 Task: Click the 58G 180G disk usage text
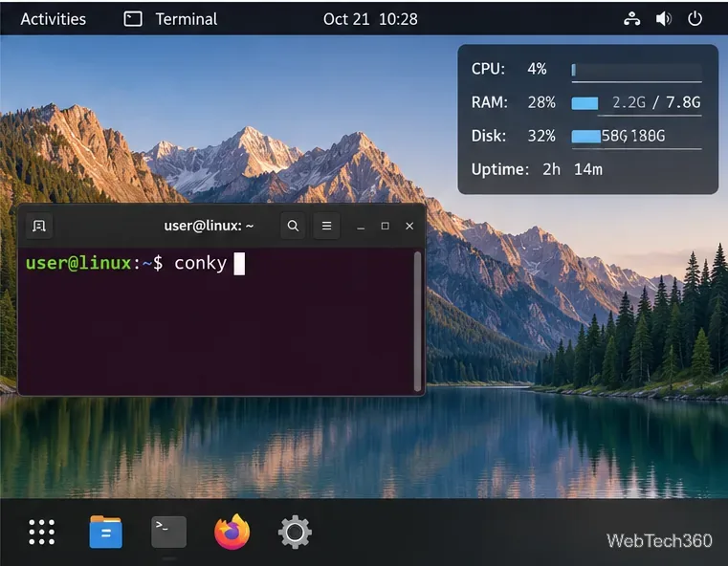click(633, 136)
